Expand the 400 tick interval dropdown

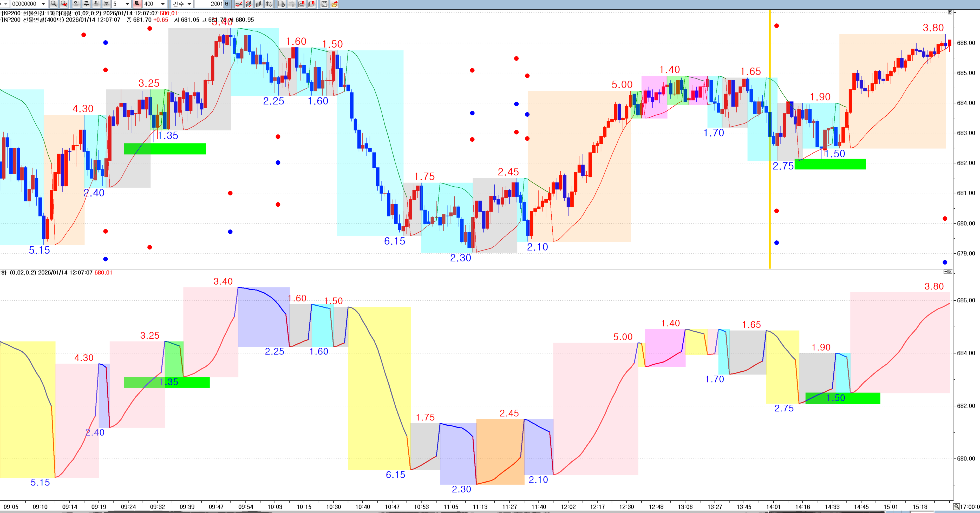coord(163,4)
